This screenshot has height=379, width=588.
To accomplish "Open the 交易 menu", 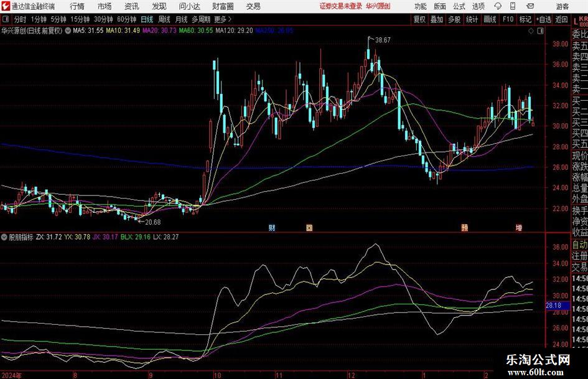I will point(253,6).
